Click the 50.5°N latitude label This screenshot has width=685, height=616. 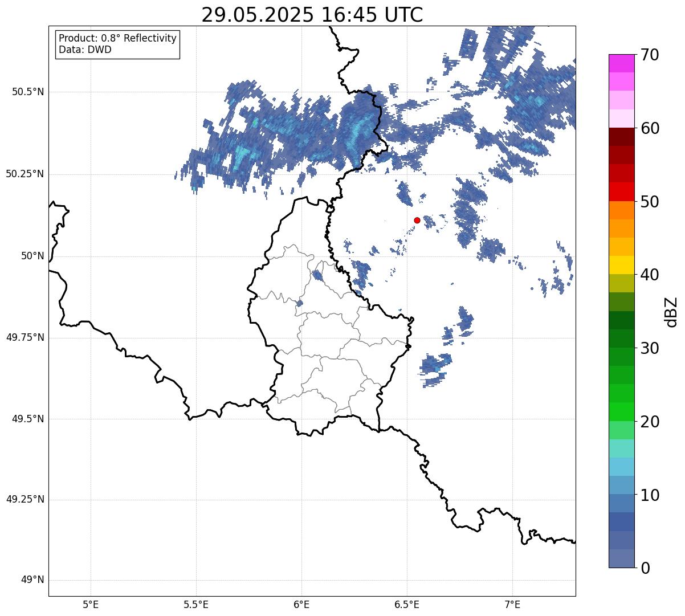[x=28, y=92]
